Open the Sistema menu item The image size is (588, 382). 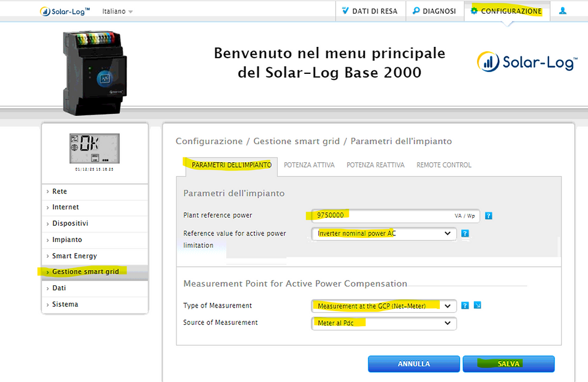(95, 305)
